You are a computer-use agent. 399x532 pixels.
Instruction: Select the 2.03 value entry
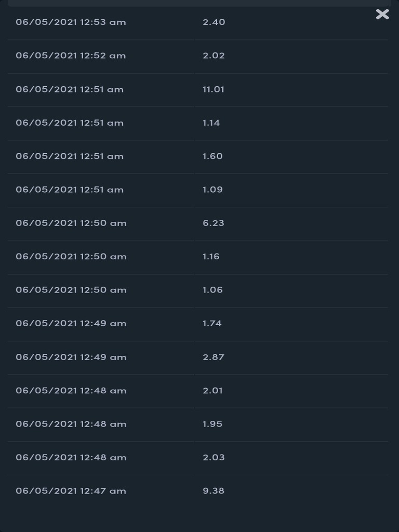point(214,458)
